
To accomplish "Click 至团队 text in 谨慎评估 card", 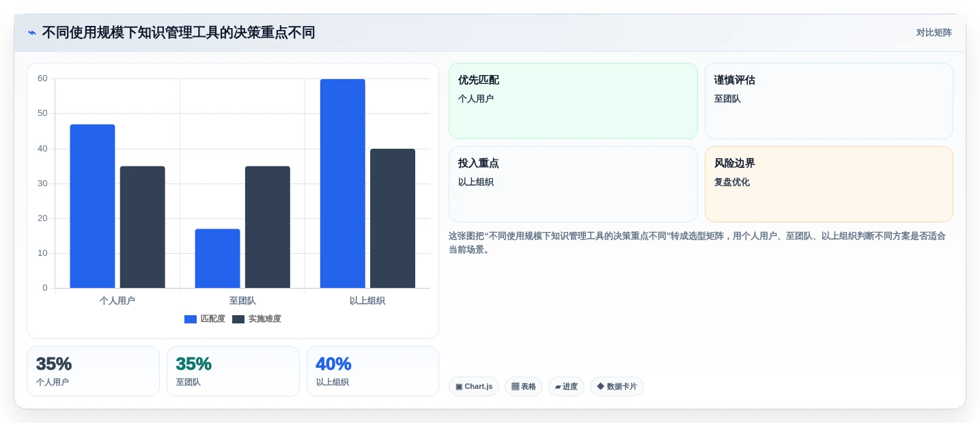I will tap(727, 99).
